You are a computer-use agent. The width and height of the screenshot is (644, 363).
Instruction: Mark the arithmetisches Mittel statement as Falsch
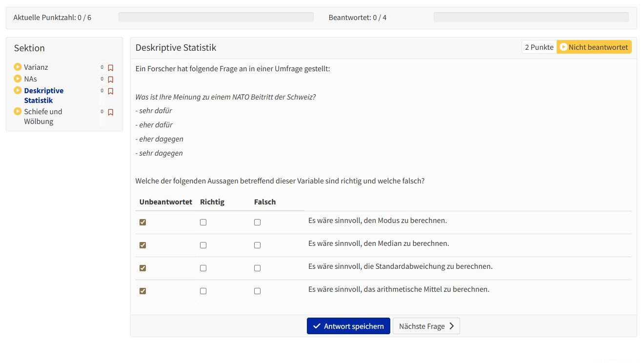(x=257, y=291)
